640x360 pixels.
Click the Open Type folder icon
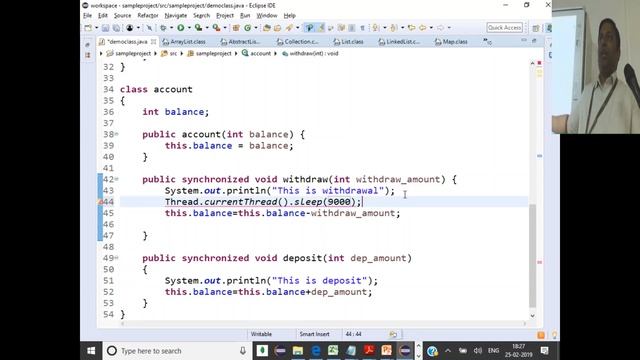pos(267,28)
